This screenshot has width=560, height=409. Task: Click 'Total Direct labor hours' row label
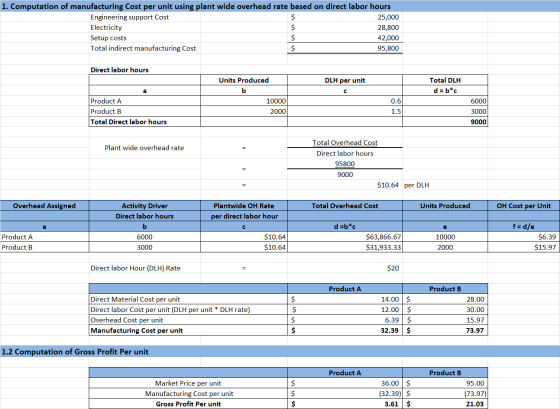tap(129, 122)
